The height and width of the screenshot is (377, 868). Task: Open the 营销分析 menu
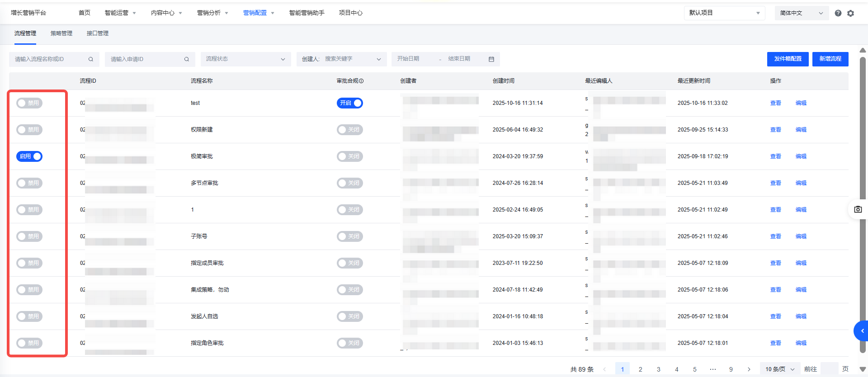point(212,13)
